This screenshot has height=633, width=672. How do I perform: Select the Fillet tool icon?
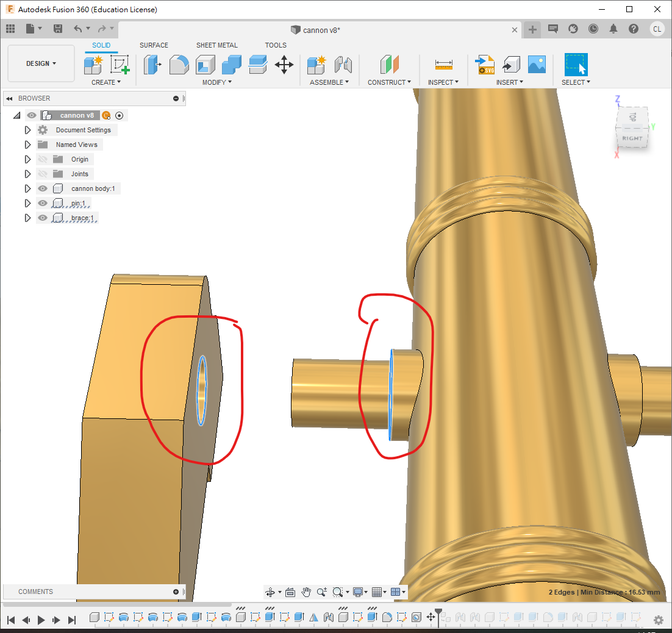179,64
